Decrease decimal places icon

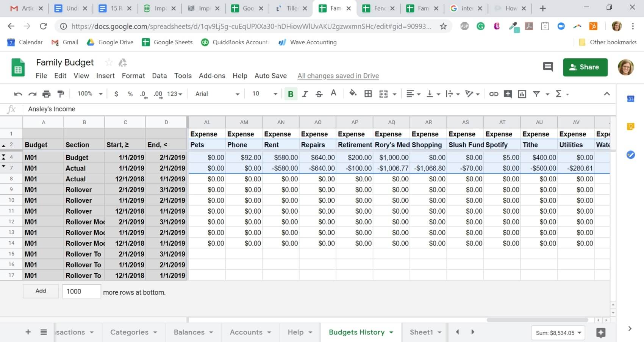point(144,94)
